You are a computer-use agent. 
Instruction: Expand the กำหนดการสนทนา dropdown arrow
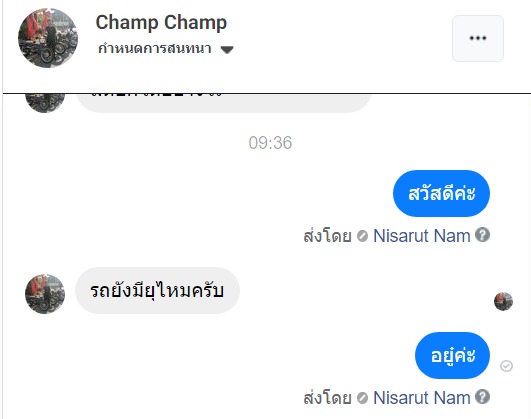tap(227, 50)
